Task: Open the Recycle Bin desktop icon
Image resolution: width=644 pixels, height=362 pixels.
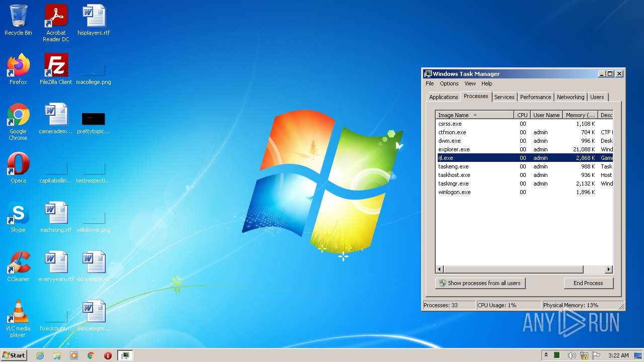Action: pos(18,20)
